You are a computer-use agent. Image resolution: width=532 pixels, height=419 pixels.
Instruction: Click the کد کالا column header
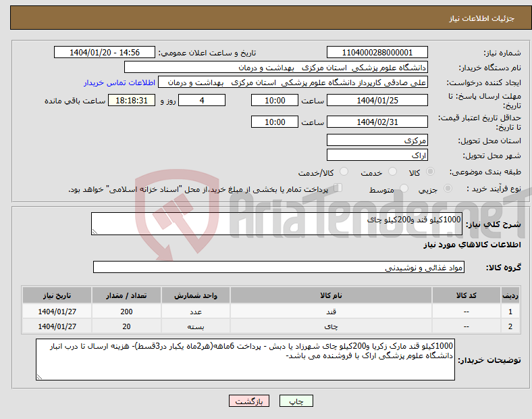tap(467, 295)
